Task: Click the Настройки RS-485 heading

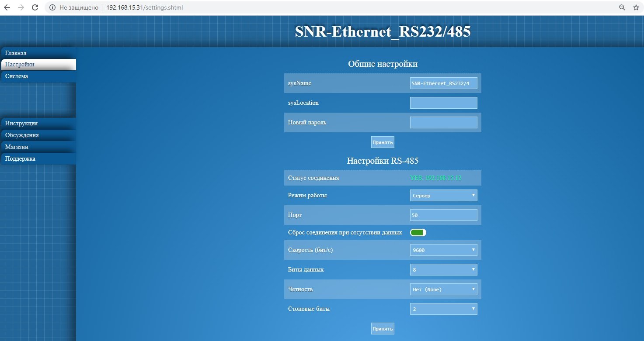Action: pos(383,161)
